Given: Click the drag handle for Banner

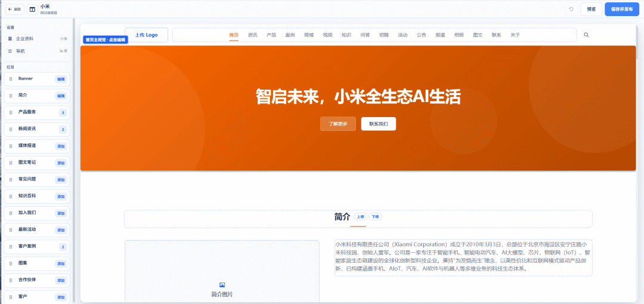Looking at the screenshot, I should click(x=11, y=79).
